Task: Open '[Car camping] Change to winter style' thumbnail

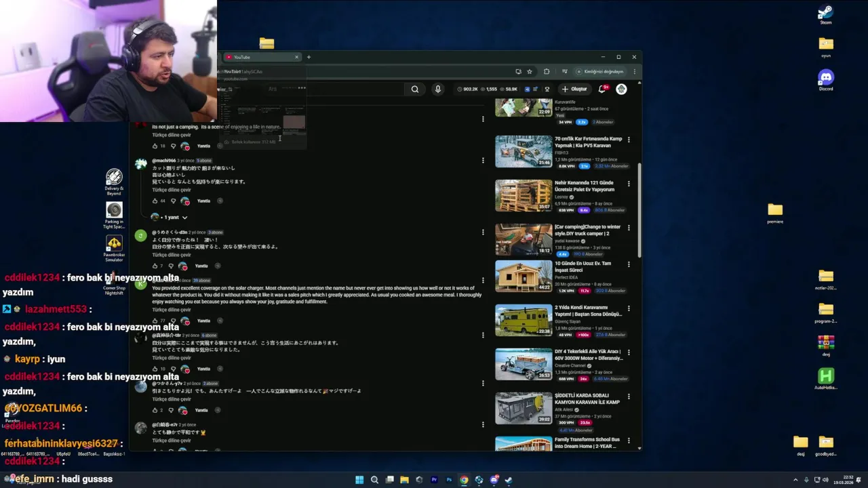Action: coord(524,239)
